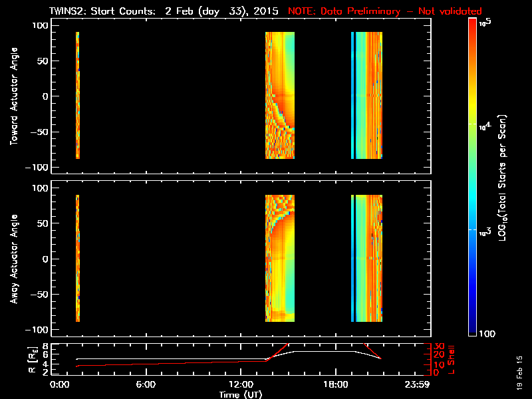Click the red 'L Shell' axis label
The height and width of the screenshot is (399, 532).
(x=451, y=360)
